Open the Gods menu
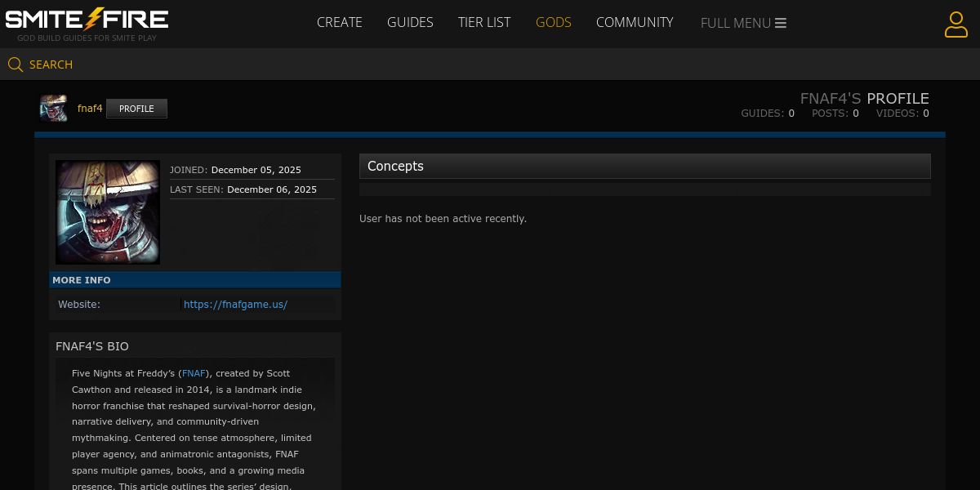980x490 pixels. click(x=554, y=23)
